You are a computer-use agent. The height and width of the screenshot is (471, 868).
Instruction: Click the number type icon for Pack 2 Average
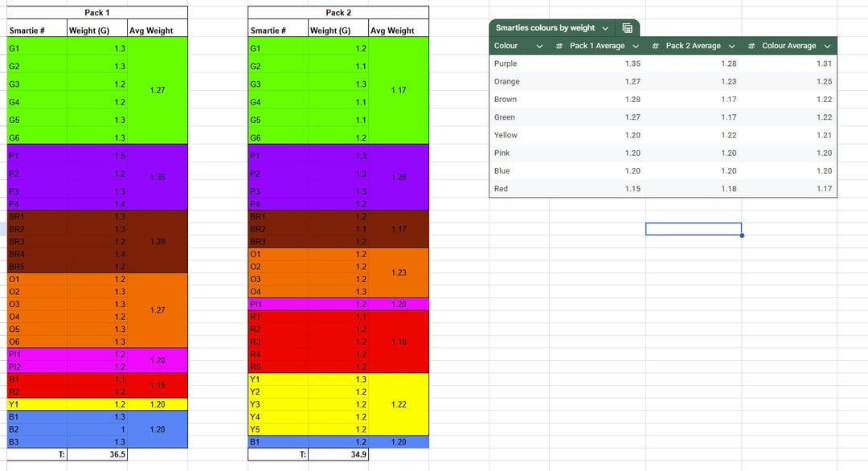point(656,46)
